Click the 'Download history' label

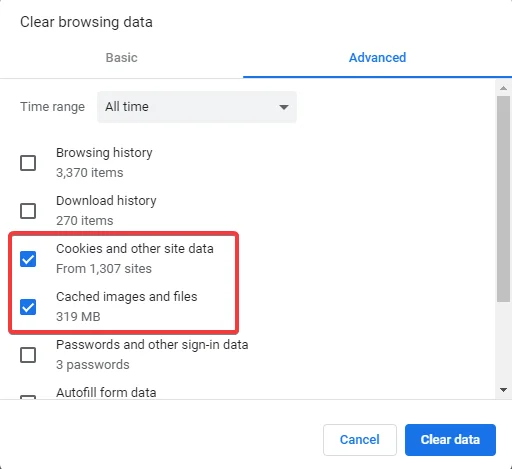[106, 201]
